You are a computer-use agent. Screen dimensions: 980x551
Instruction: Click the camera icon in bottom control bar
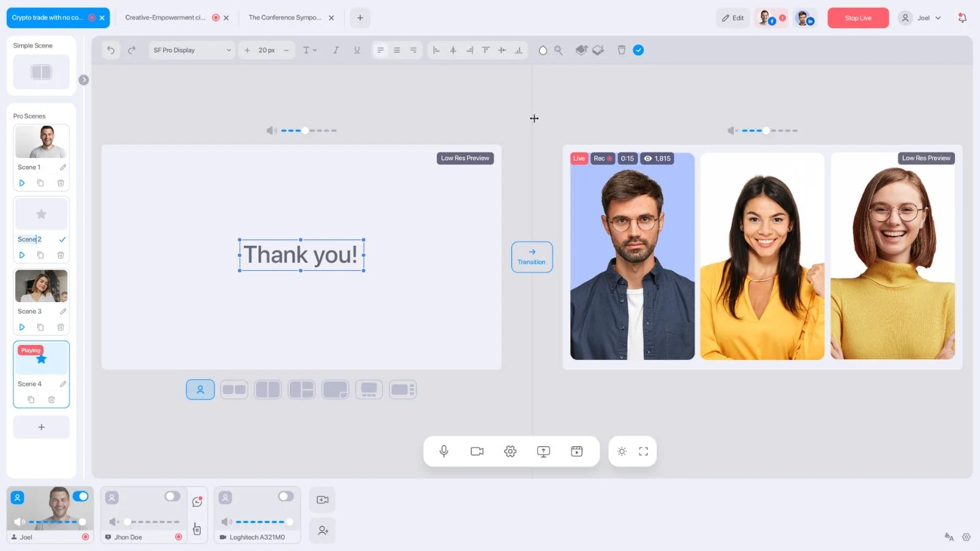pyautogui.click(x=477, y=452)
